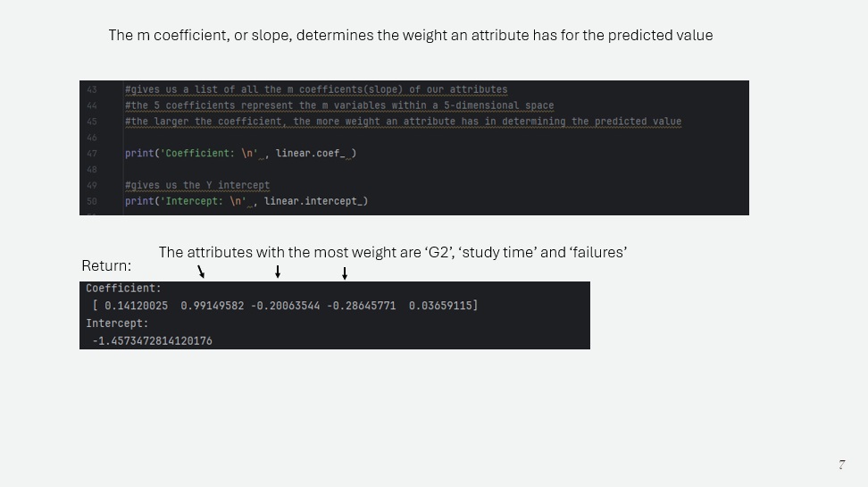
Task: Click the '#gives us the Y intercept' comment
Action: (x=197, y=186)
